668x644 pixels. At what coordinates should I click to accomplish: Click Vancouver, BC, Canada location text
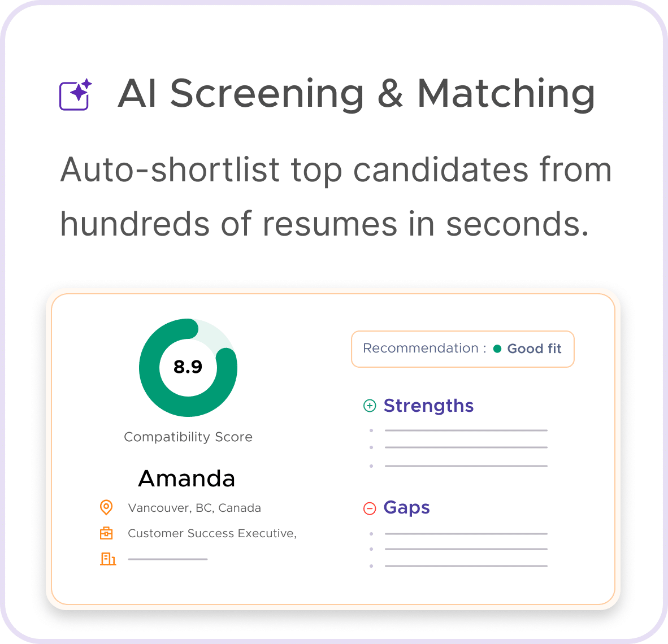[194, 508]
